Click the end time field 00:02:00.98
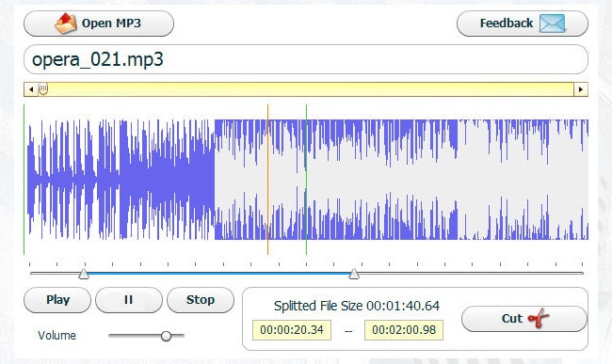Screen dimensions: 612x364 tap(404, 330)
